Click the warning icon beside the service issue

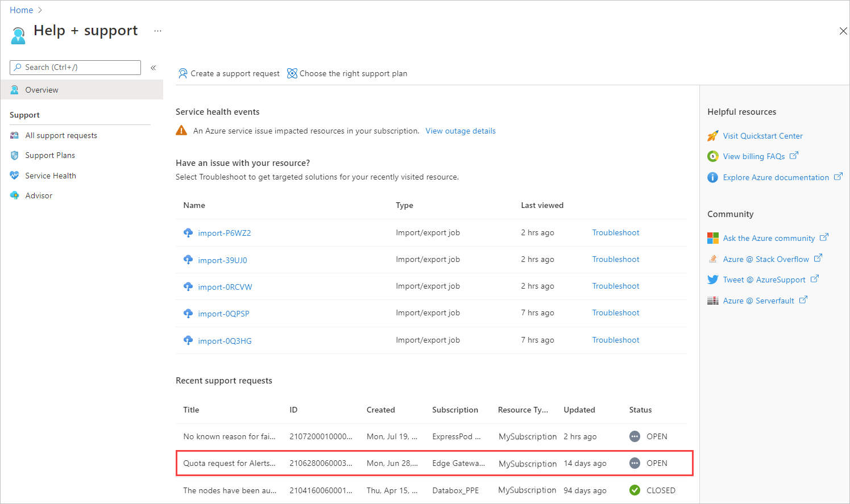[x=181, y=130]
